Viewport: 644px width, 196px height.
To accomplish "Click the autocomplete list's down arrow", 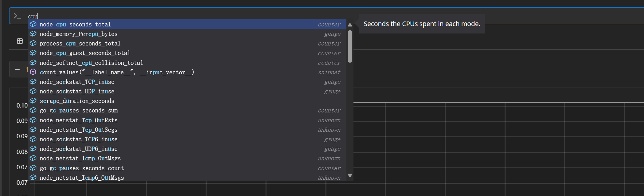I will tap(350, 175).
